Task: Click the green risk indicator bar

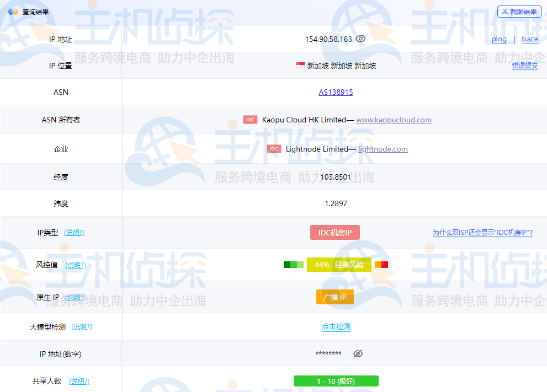Action: tap(292, 265)
